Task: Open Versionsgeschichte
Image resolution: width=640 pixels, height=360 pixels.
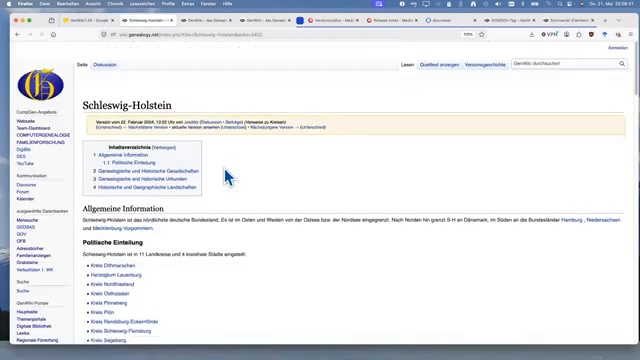Action: click(x=485, y=65)
